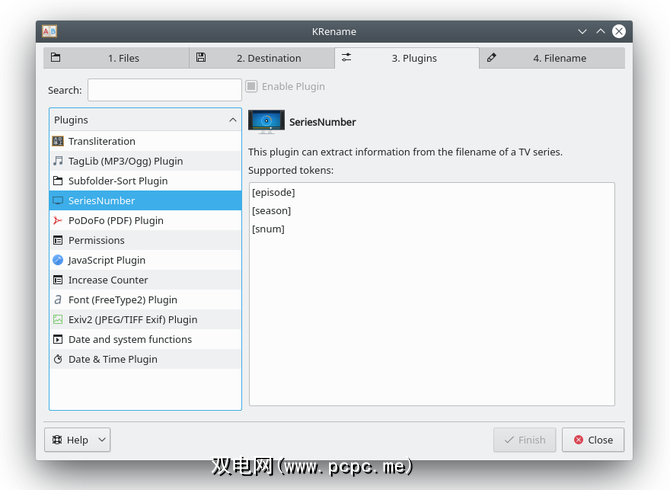This screenshot has height=490, width=670.
Task: Open the 2. Destination tab
Action: (x=262, y=58)
